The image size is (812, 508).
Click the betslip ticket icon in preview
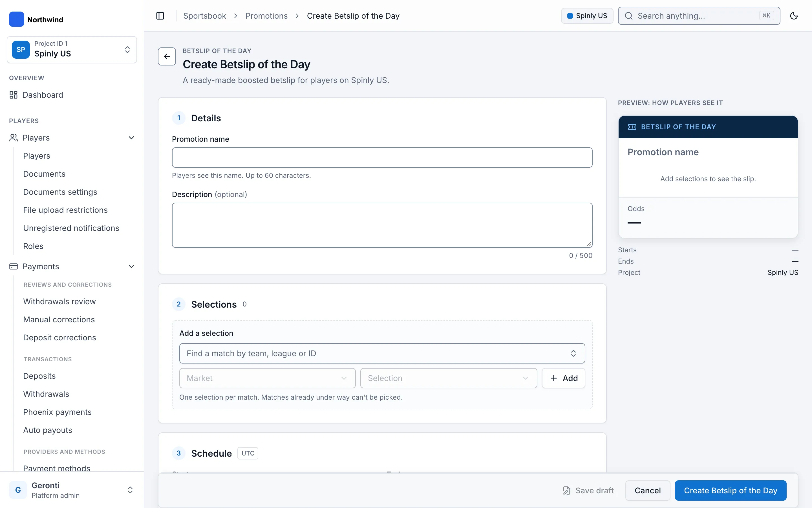(x=632, y=127)
